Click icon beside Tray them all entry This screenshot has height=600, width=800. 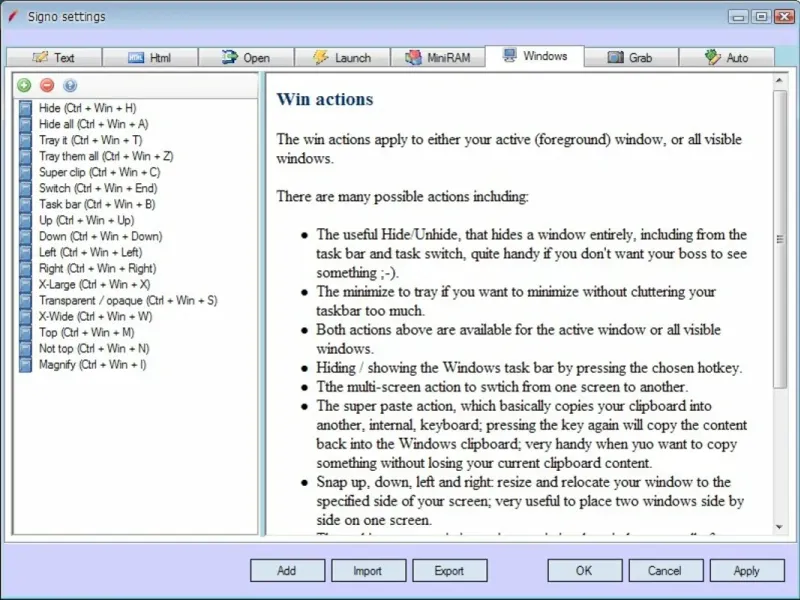(x=26, y=156)
